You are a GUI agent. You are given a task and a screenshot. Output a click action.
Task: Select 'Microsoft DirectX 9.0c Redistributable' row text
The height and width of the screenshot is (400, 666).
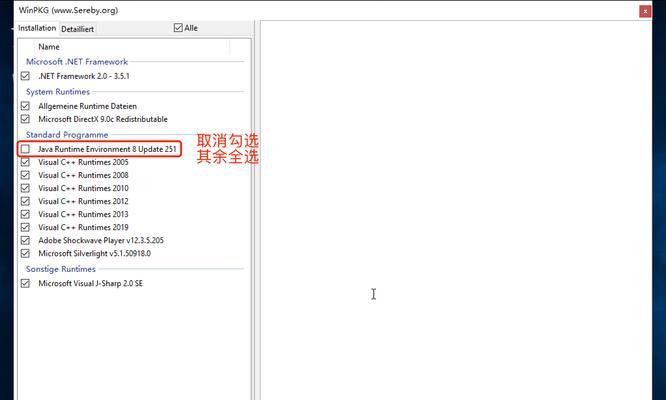103,119
